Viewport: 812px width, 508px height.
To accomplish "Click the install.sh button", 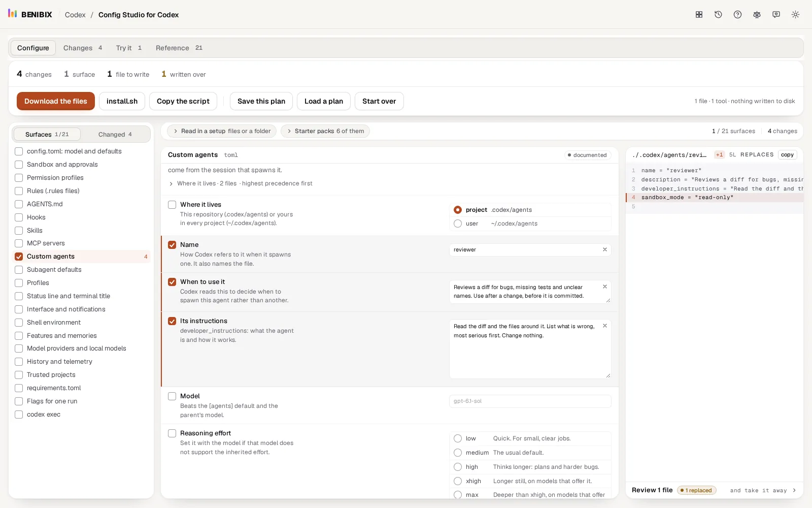I will 122,101.
